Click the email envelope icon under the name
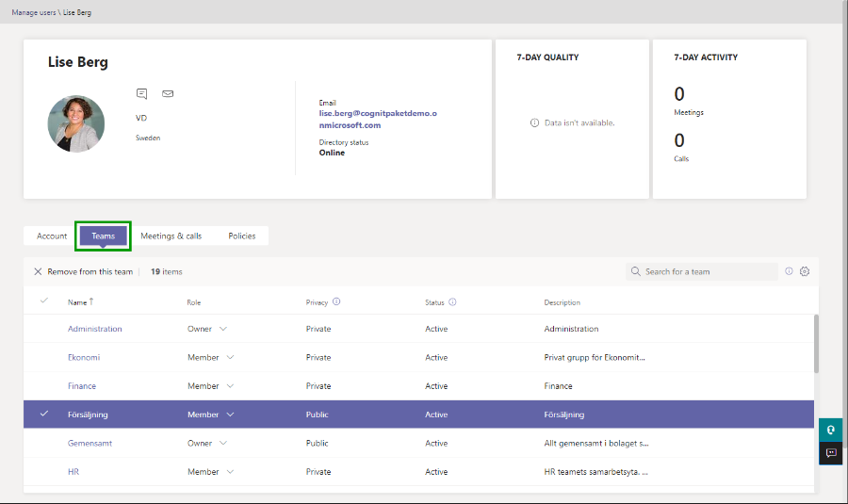 point(168,93)
